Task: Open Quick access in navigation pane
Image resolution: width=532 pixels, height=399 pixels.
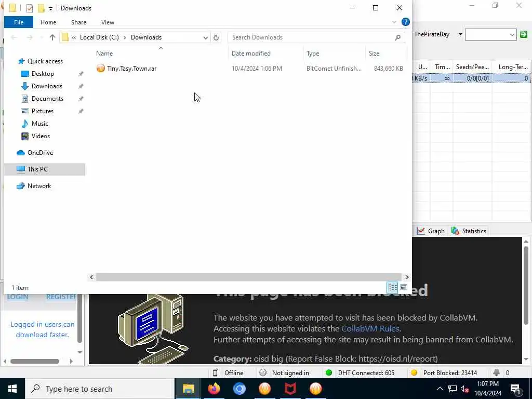Action: pyautogui.click(x=45, y=61)
